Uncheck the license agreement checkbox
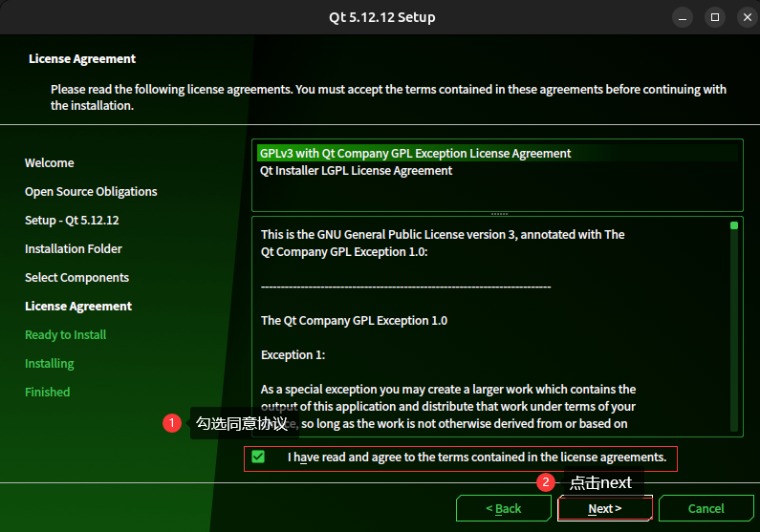This screenshot has width=760, height=532. coord(258,457)
